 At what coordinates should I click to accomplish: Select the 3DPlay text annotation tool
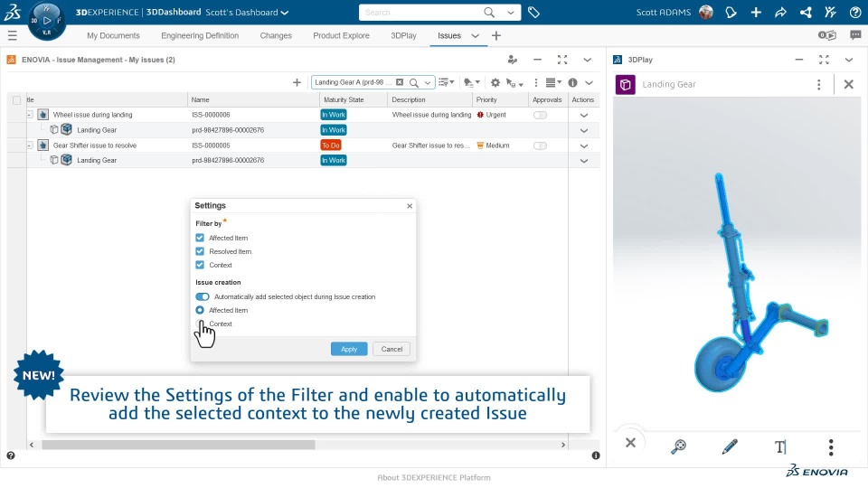[780, 446]
